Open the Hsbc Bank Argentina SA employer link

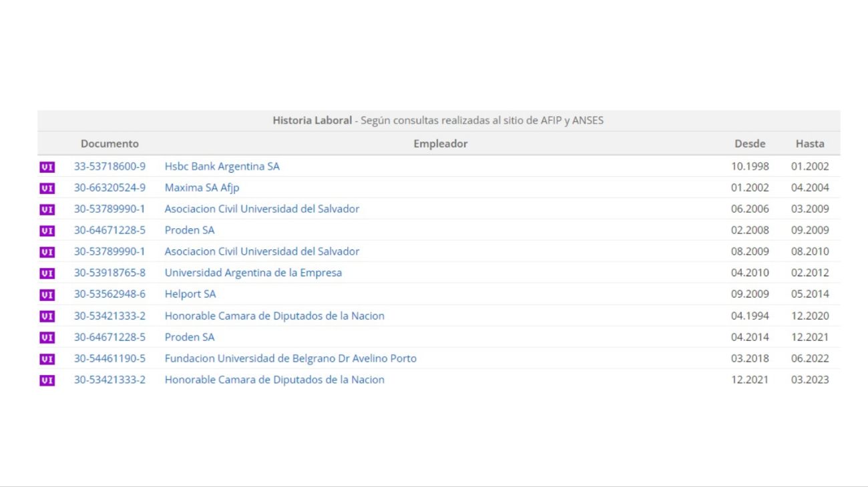(x=222, y=166)
